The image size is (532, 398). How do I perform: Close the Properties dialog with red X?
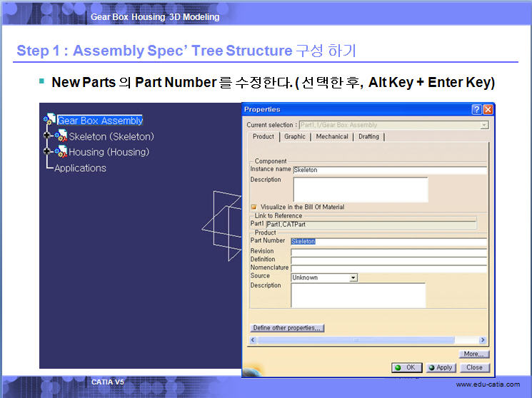488,110
